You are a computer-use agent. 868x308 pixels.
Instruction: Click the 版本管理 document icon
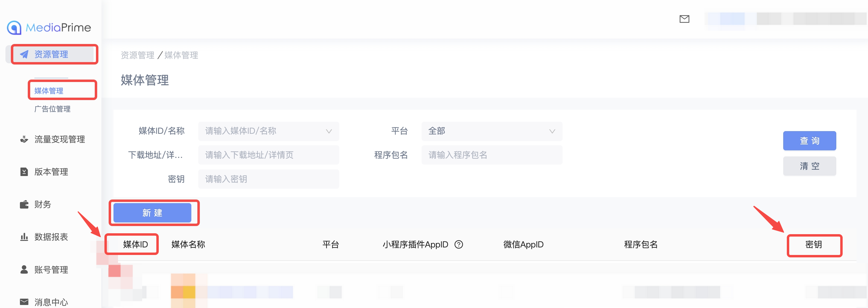click(24, 172)
